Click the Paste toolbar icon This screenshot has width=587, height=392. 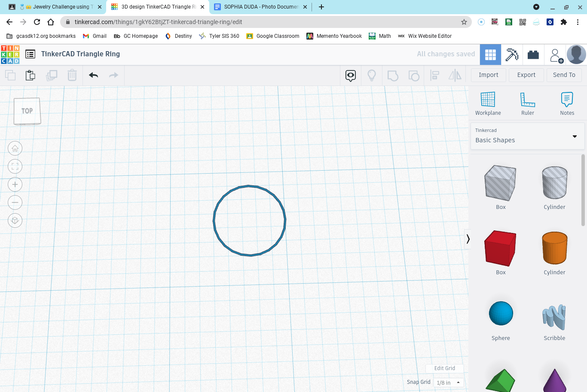pyautogui.click(x=31, y=75)
